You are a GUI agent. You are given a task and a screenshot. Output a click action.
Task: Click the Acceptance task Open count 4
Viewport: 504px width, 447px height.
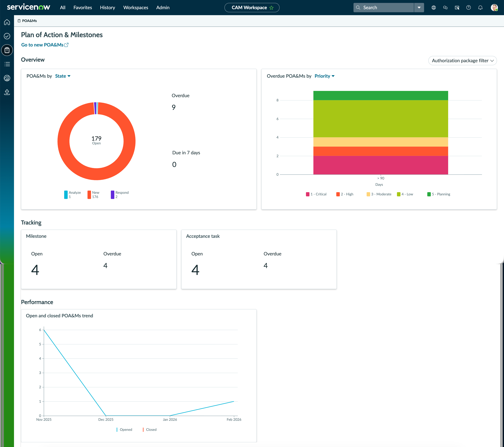[x=195, y=270]
